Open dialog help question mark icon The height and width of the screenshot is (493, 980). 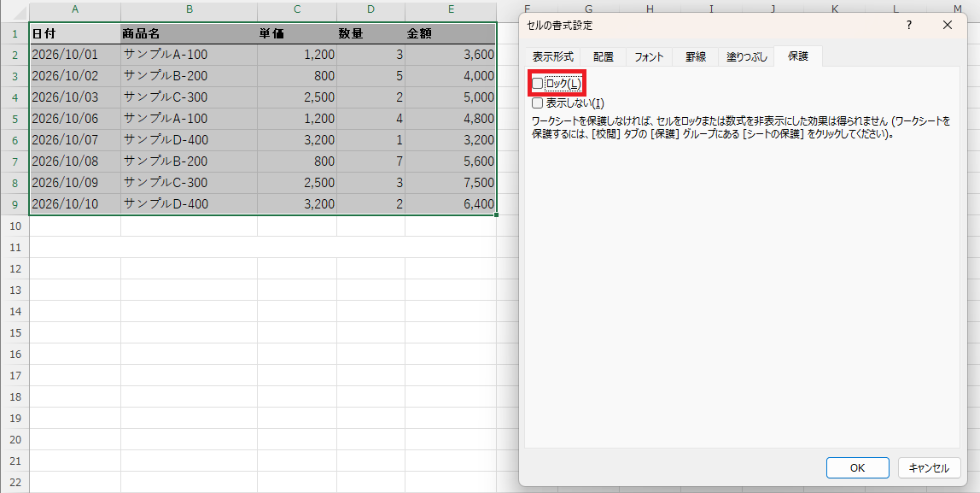(909, 25)
